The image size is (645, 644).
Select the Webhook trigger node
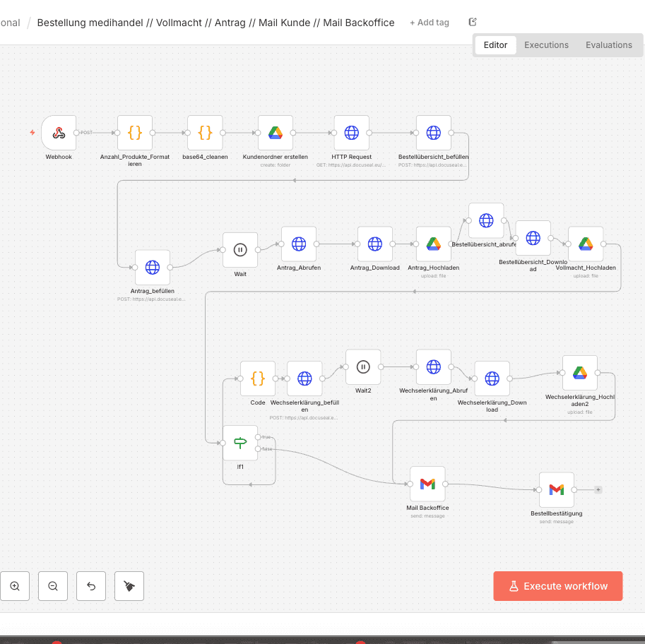(x=59, y=133)
